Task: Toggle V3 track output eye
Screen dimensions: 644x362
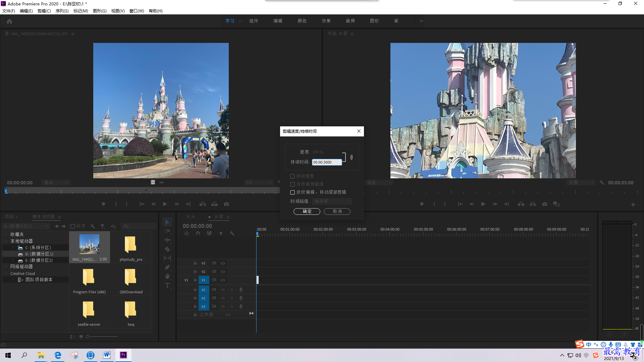Action: (x=223, y=263)
